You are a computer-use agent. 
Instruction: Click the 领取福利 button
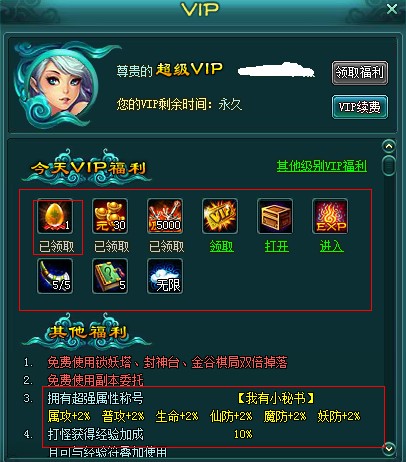tap(360, 72)
